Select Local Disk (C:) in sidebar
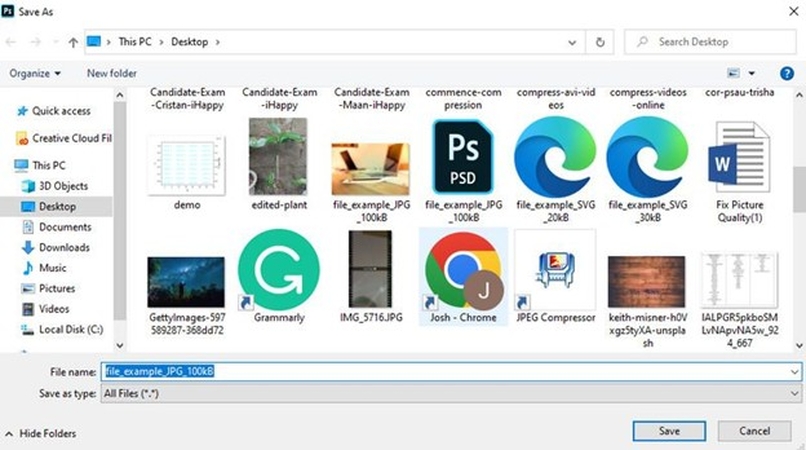 70,329
